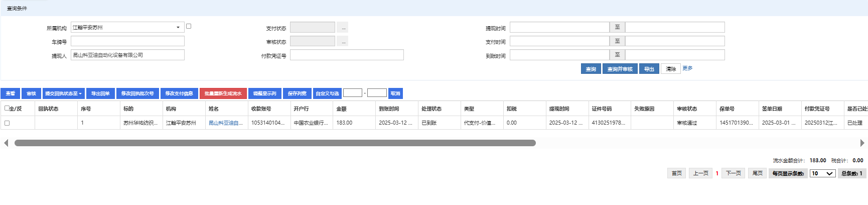Click the 取消 button next to range inputs
868x205 pixels.
[395, 93]
